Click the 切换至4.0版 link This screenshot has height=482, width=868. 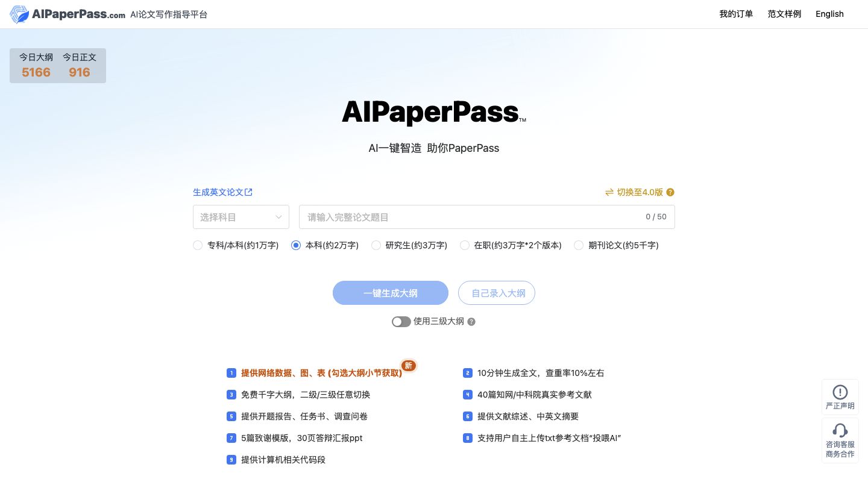coord(640,192)
